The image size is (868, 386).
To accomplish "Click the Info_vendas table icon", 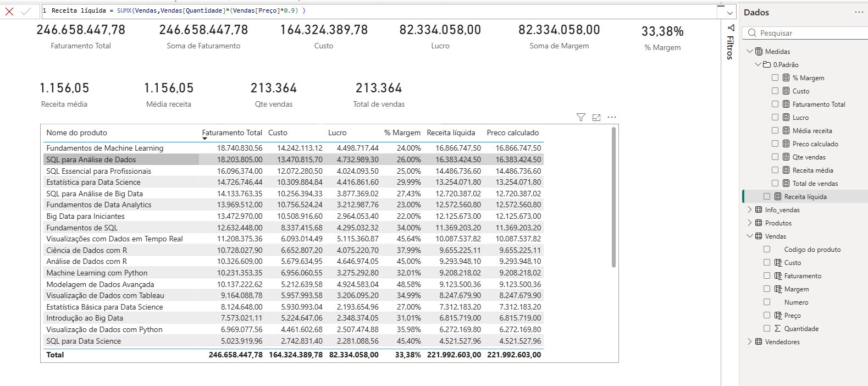I will point(759,209).
